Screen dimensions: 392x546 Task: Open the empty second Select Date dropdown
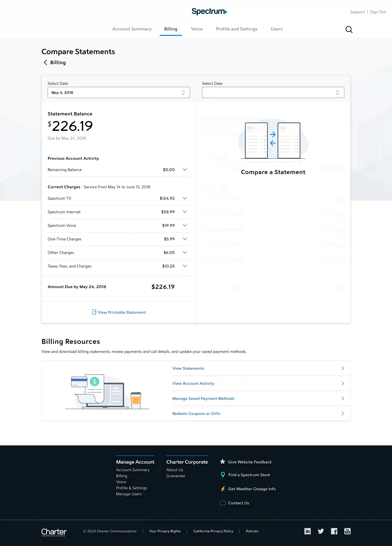273,92
